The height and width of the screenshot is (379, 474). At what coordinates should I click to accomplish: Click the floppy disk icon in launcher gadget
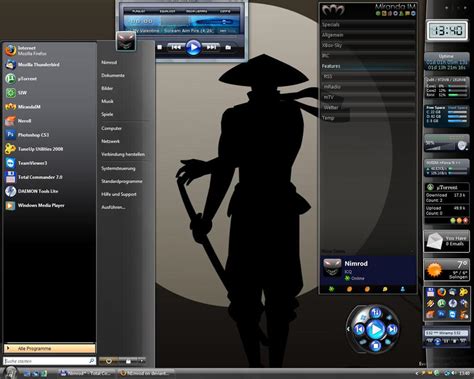click(x=430, y=292)
